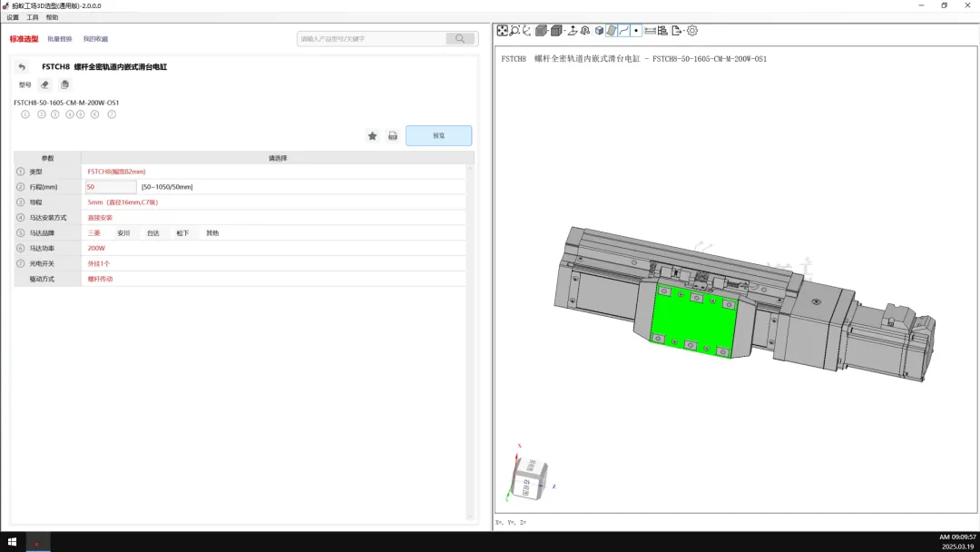Click circled number 4 under model code

tap(70, 114)
